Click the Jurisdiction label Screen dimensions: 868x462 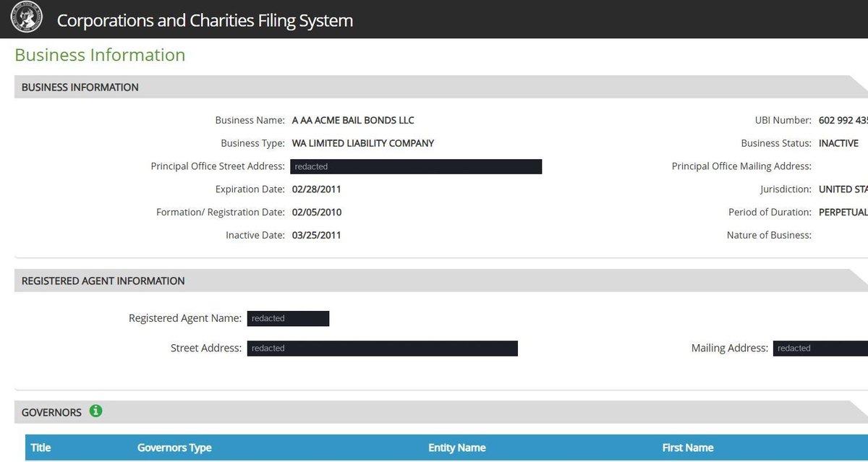click(786, 189)
